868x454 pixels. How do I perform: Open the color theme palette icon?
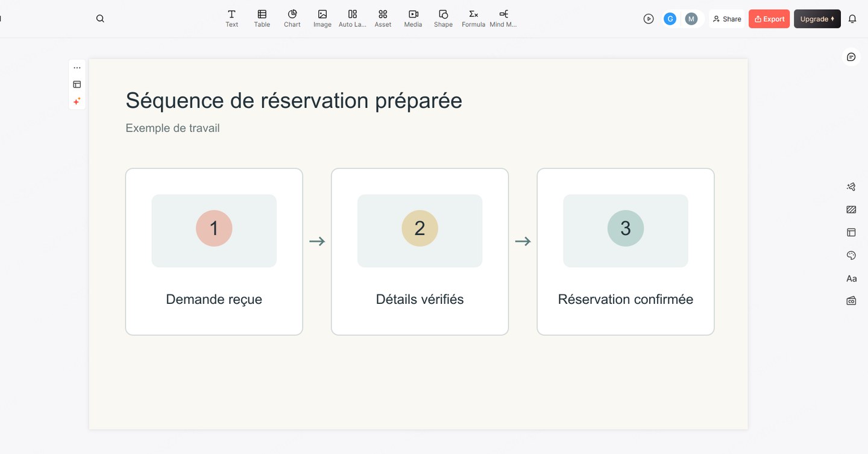851,256
